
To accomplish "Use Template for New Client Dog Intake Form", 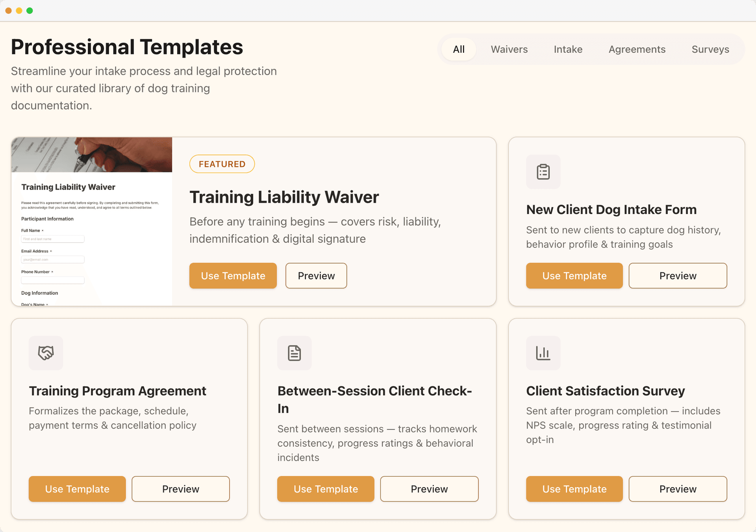I will tap(574, 275).
